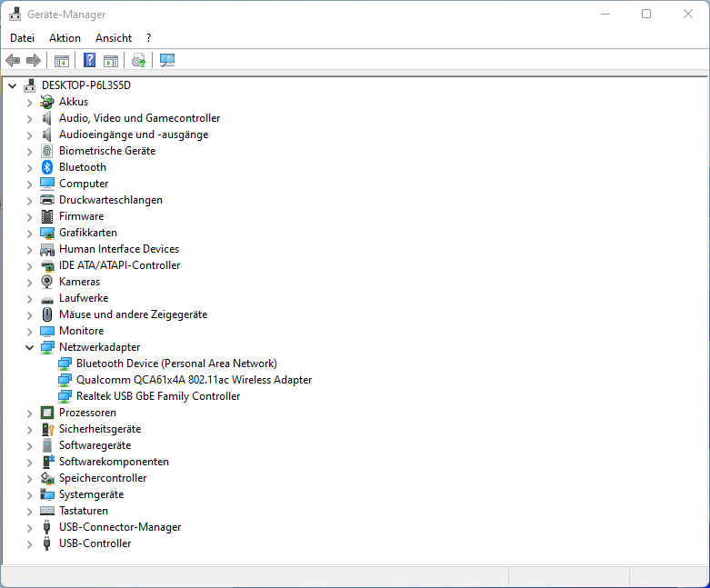Image resolution: width=710 pixels, height=588 pixels.
Task: Click the Forward arrow toolbar button
Action: 34,60
